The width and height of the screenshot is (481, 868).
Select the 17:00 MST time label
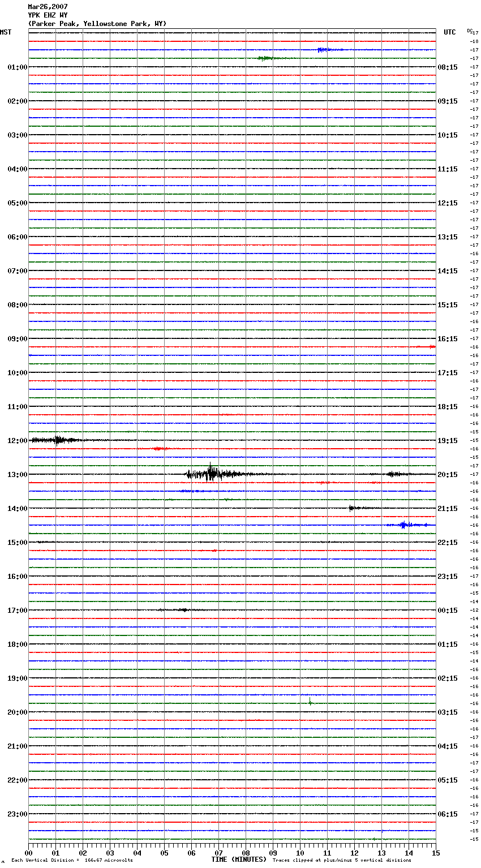click(x=18, y=611)
